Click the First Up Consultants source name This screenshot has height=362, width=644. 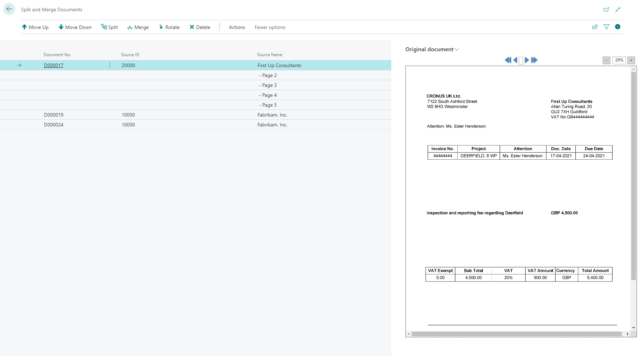279,65
